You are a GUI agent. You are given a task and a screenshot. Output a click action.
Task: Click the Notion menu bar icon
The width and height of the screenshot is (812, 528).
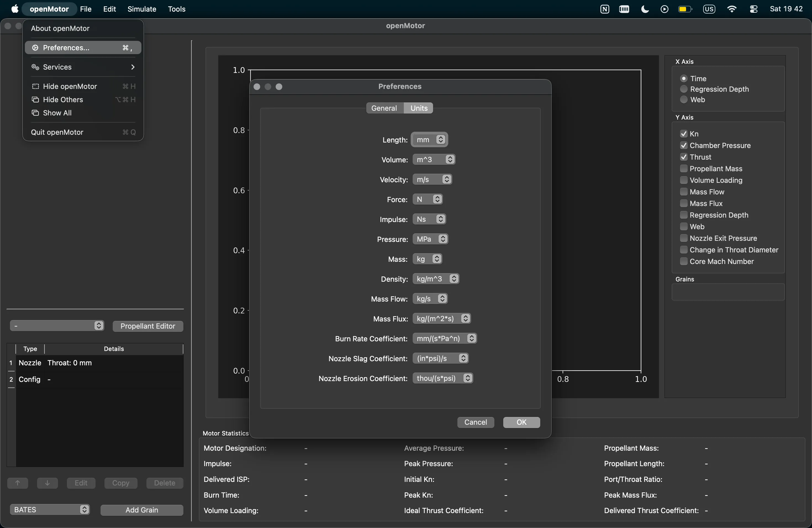[605, 9]
